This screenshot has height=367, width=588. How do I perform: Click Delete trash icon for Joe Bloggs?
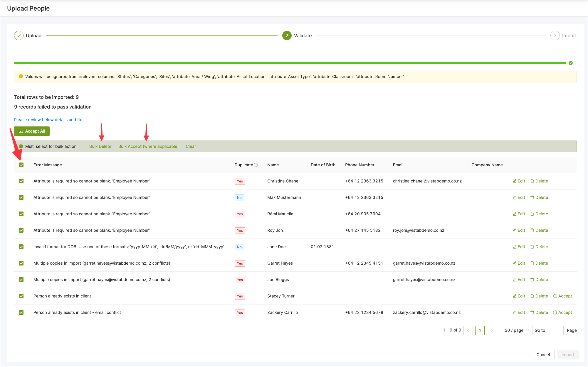tap(532, 280)
